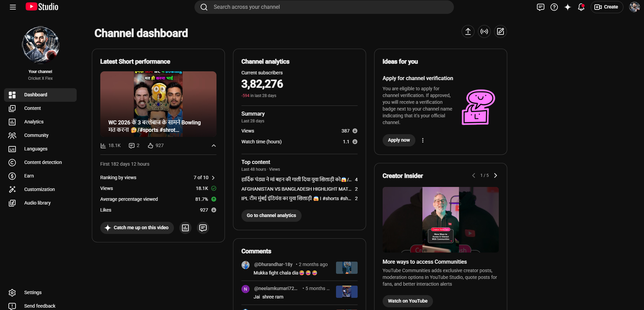Click Go to channel analytics button
The width and height of the screenshot is (644, 310).
click(272, 216)
